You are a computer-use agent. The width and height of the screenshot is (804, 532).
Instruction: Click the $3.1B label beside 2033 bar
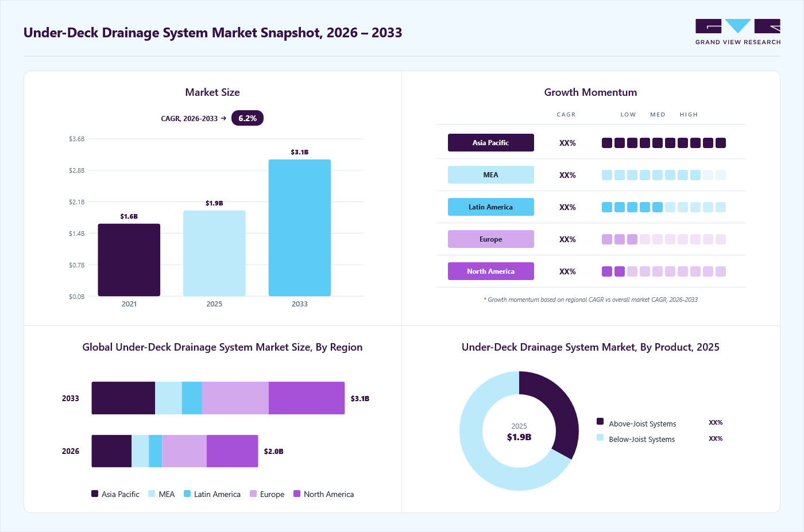(360, 398)
